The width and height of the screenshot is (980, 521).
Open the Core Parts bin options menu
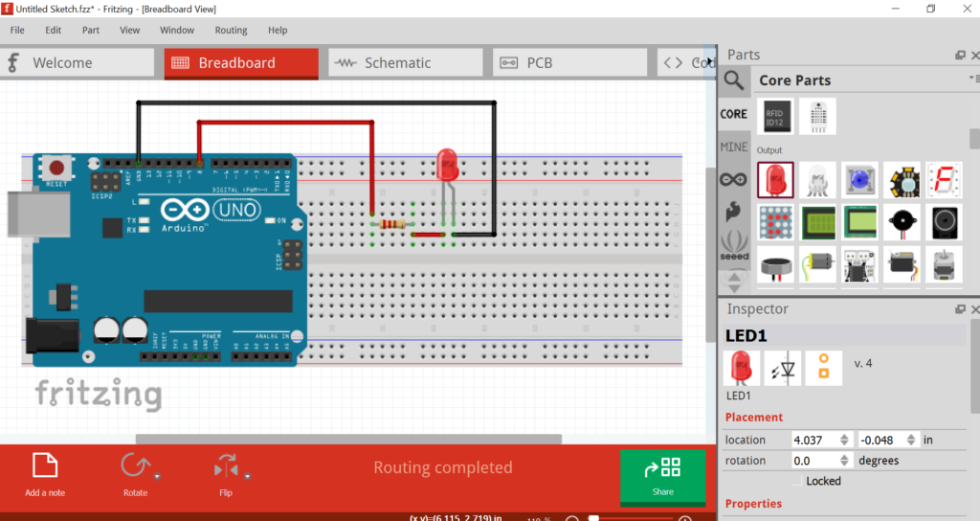click(973, 79)
